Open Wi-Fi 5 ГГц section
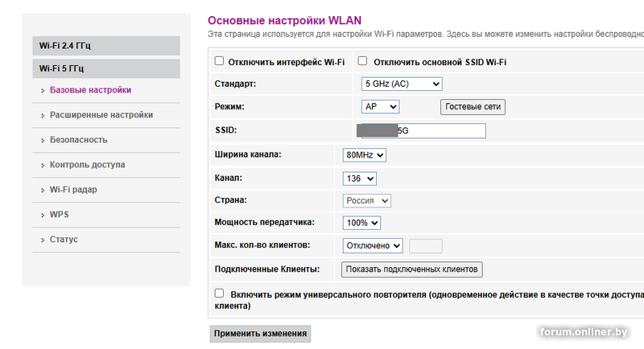The height and width of the screenshot is (349, 644). click(61, 68)
